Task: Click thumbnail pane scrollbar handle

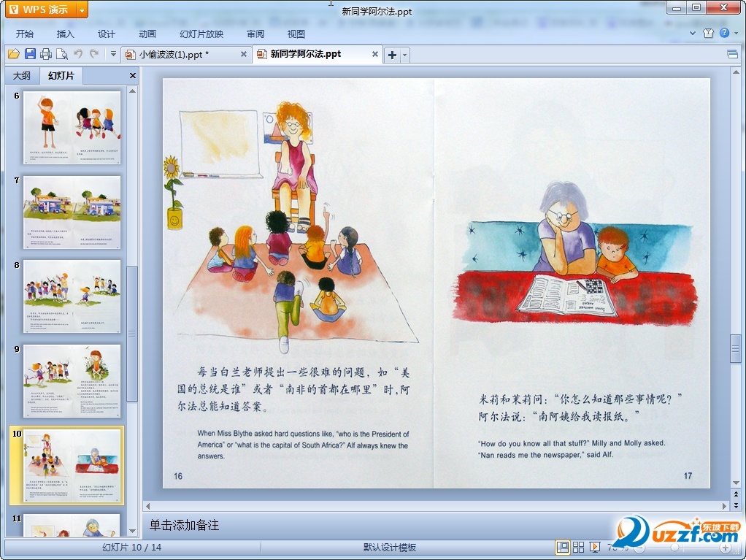Action: coord(132,334)
